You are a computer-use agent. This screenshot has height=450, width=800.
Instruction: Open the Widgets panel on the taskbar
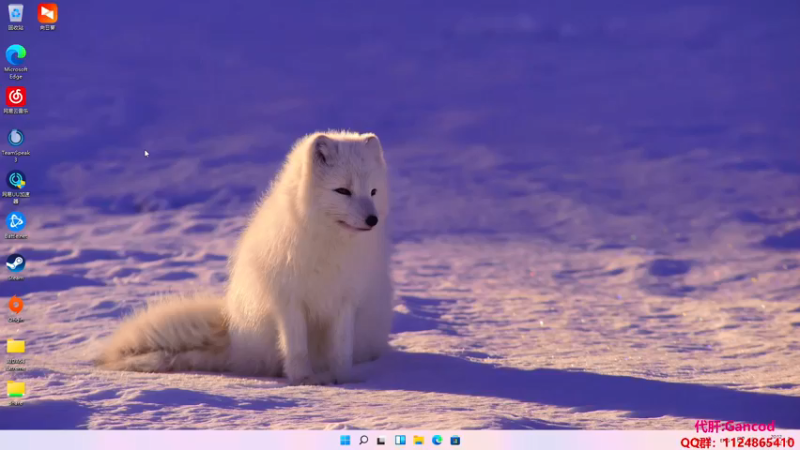pos(400,440)
